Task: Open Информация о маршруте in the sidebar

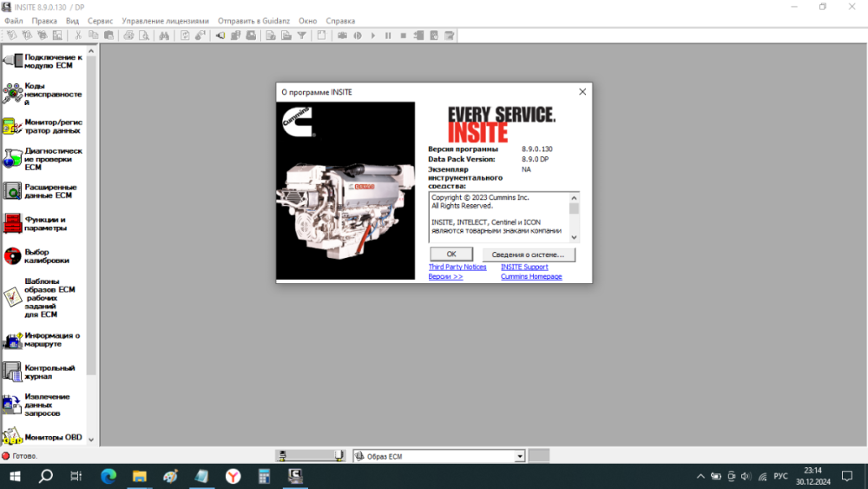Action: pyautogui.click(x=43, y=340)
